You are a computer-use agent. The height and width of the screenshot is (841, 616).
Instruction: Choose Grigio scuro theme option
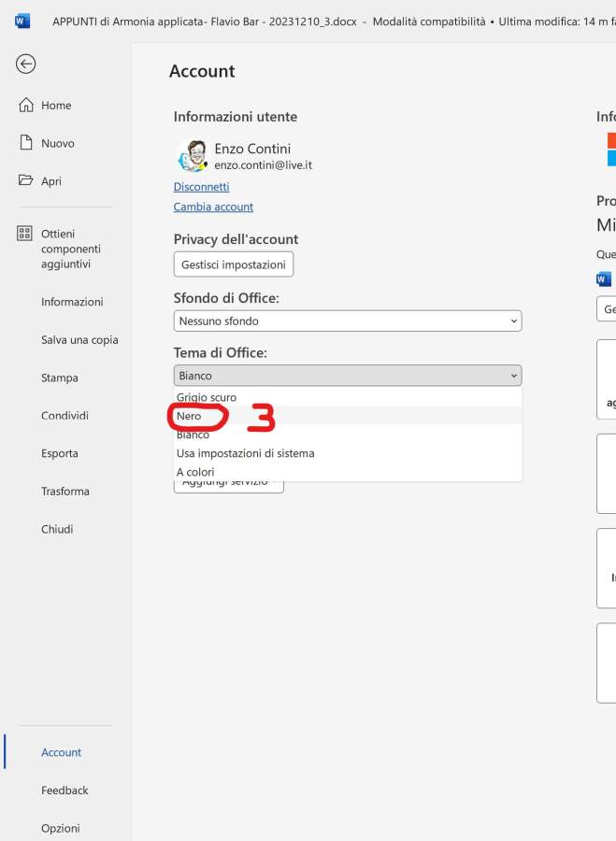207,397
